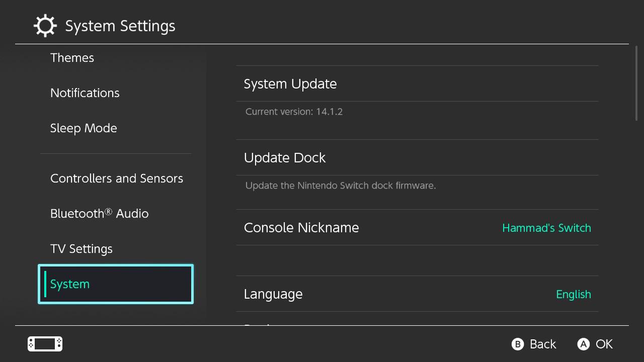Click the English language value
This screenshot has height=362, width=644.
tap(574, 294)
